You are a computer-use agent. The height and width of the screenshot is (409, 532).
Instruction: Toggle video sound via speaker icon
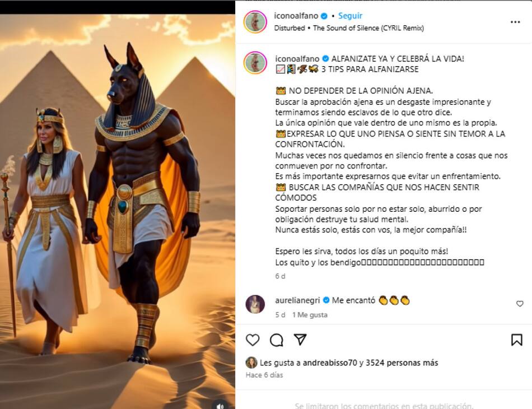coord(220,406)
